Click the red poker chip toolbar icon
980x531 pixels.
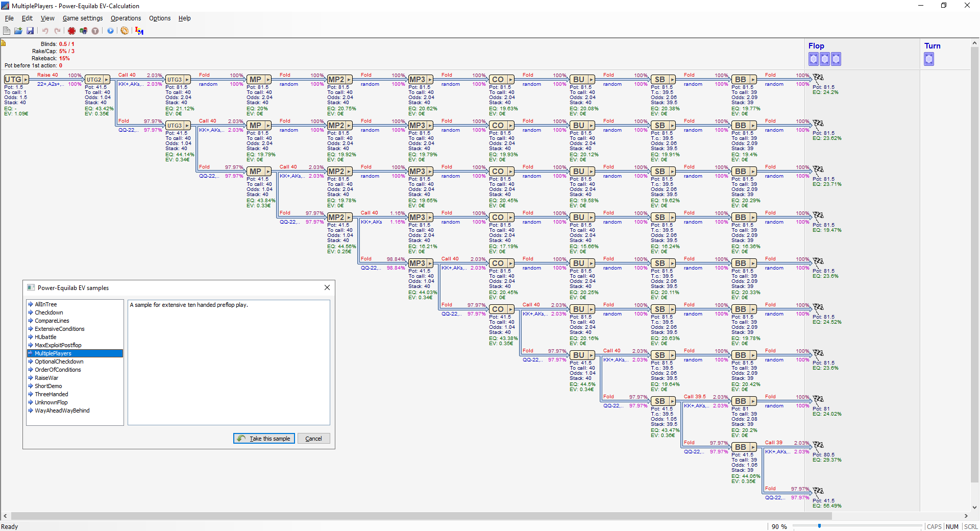[x=71, y=31]
